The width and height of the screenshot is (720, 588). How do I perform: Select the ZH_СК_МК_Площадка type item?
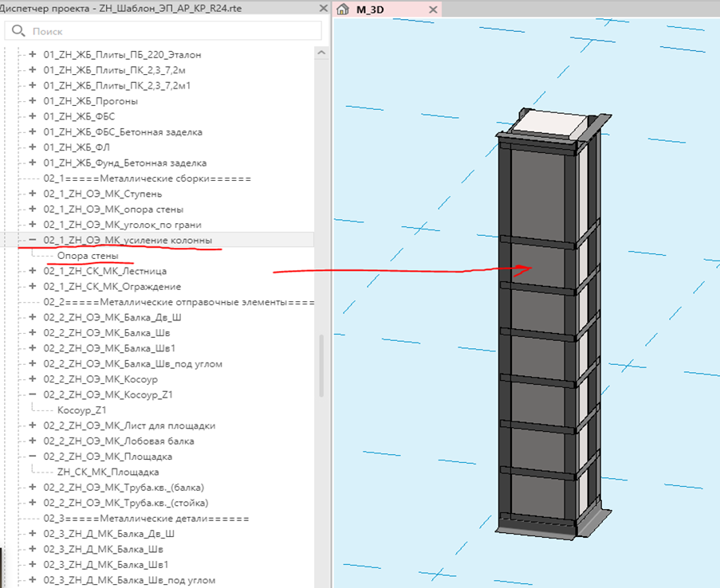click(x=108, y=472)
